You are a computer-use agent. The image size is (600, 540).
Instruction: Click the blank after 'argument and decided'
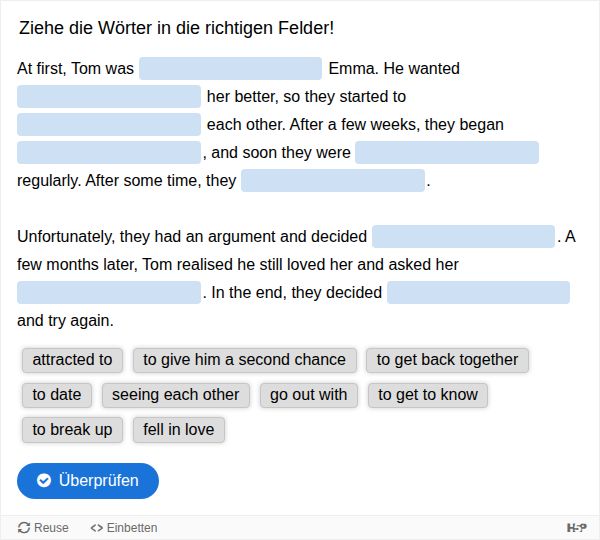pos(463,237)
